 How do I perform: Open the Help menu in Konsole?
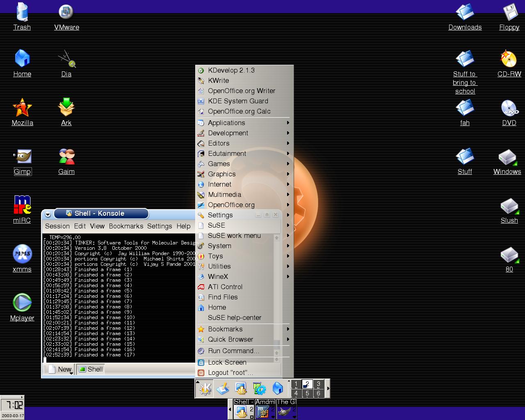[183, 226]
